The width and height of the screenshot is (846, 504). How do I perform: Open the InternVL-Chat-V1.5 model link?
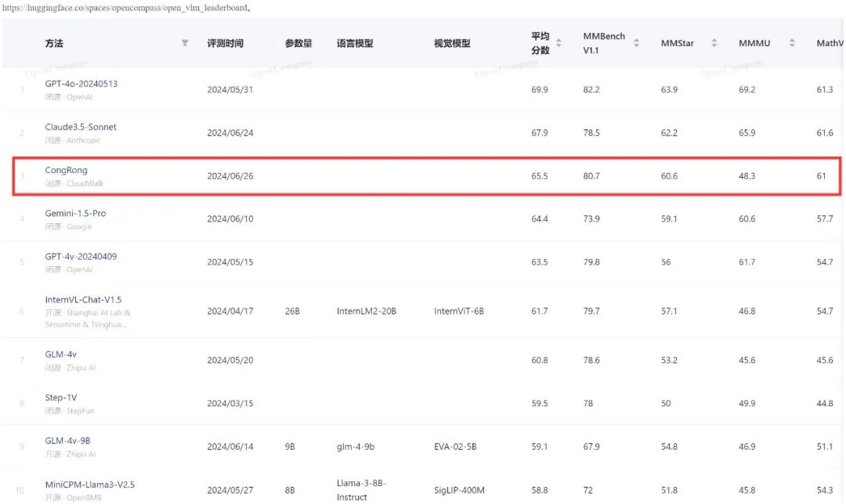tap(83, 299)
